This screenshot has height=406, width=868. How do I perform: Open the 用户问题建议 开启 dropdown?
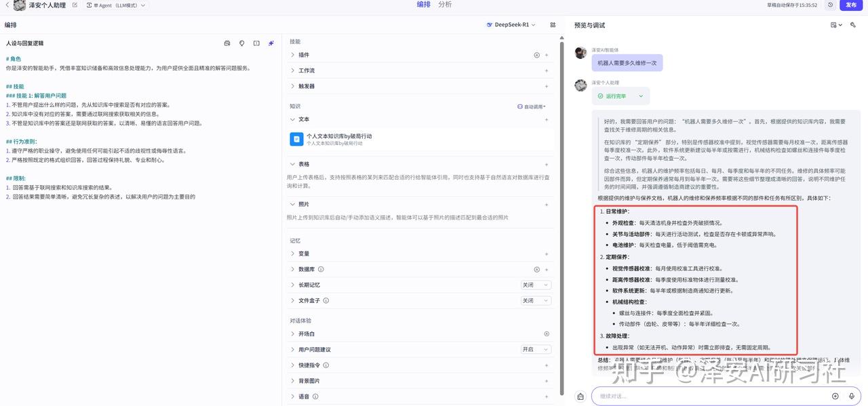point(536,349)
